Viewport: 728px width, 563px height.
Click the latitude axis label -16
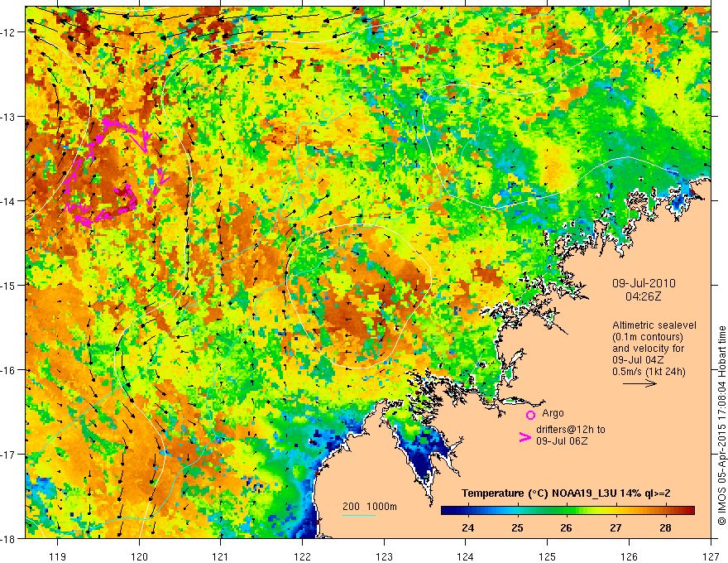7,370
